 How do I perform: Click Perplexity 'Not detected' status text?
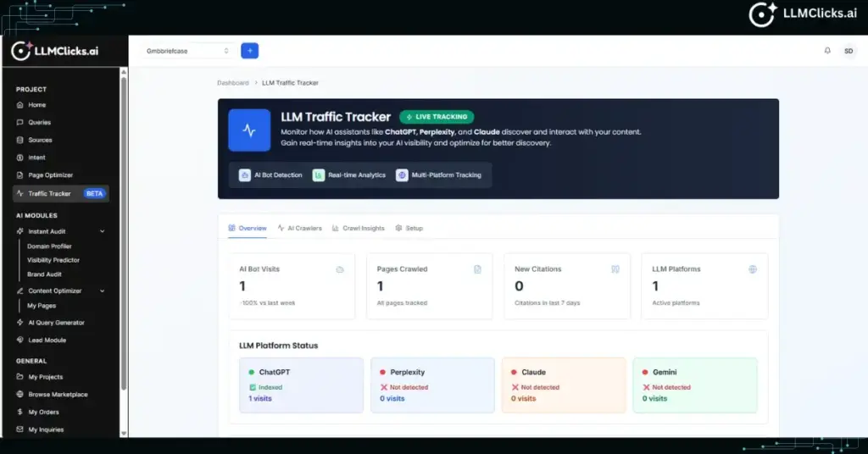pos(409,388)
